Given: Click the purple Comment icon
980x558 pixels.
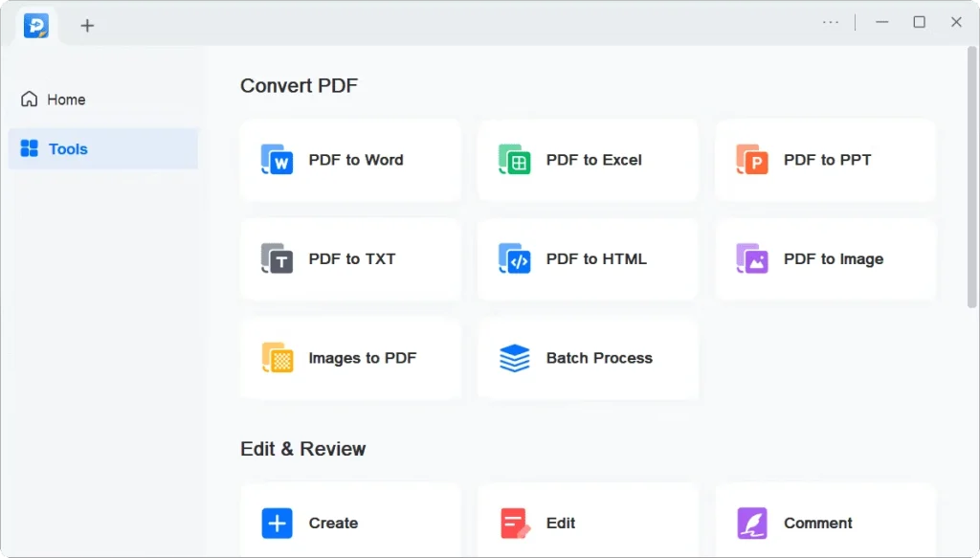Looking at the screenshot, I should pyautogui.click(x=752, y=524).
